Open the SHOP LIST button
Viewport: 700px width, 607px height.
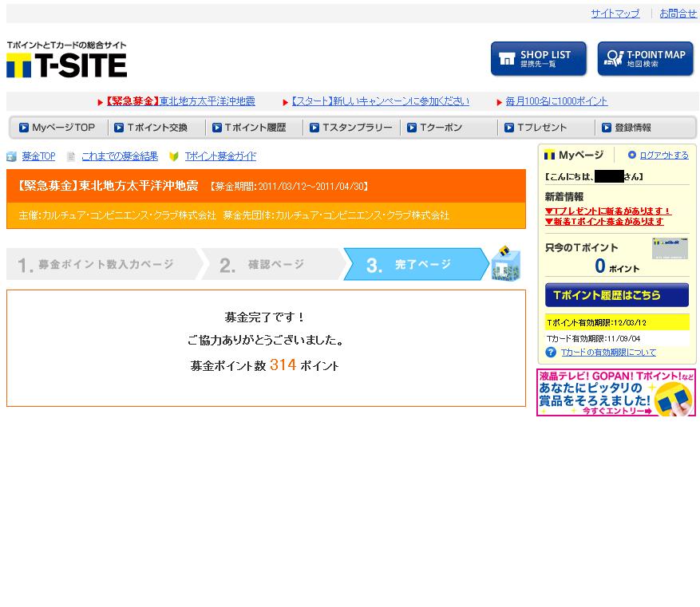[539, 58]
